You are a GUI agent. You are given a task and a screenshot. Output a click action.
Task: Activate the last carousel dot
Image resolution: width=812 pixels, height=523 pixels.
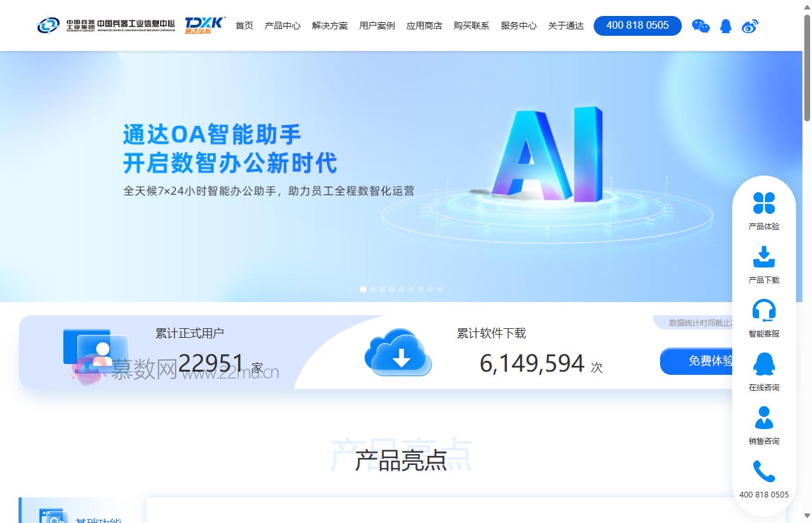pos(440,289)
